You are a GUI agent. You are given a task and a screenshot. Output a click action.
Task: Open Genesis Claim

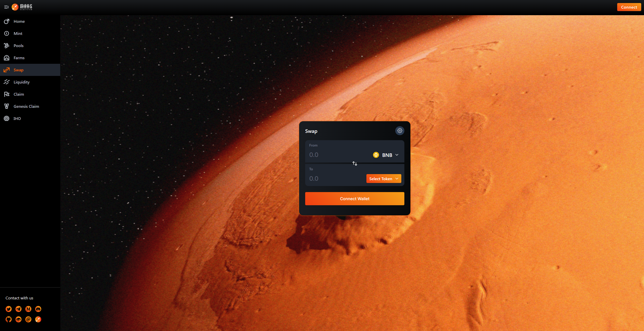(30, 106)
